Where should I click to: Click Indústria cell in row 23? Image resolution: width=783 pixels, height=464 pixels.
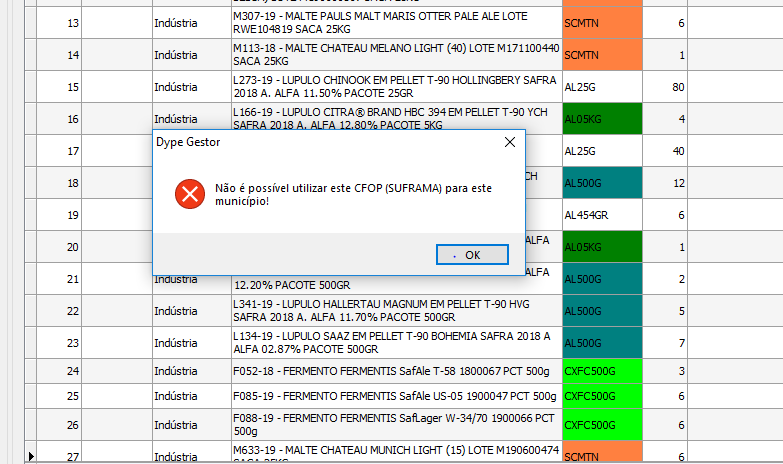pos(192,343)
